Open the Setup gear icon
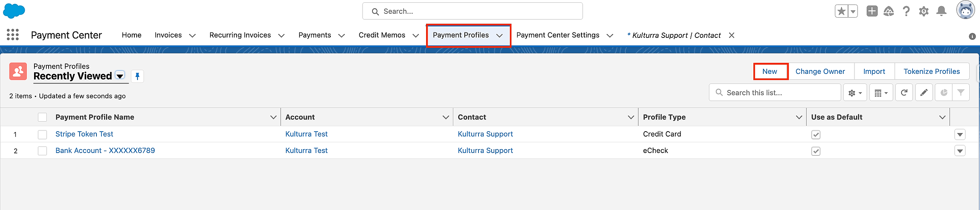 click(x=924, y=11)
